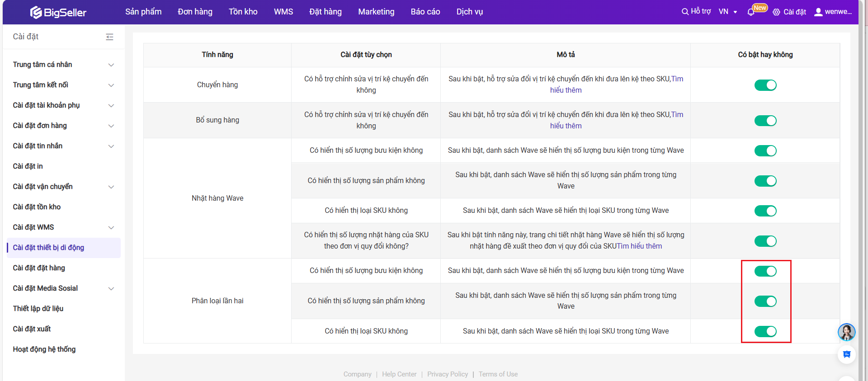Screen dimensions: 868x381
Task: Toggle off Phân loại lần hai SKU type switch
Action: coord(765,331)
